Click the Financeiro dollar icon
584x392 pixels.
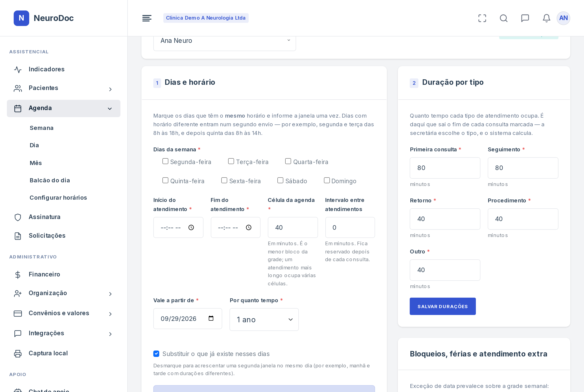click(x=18, y=275)
